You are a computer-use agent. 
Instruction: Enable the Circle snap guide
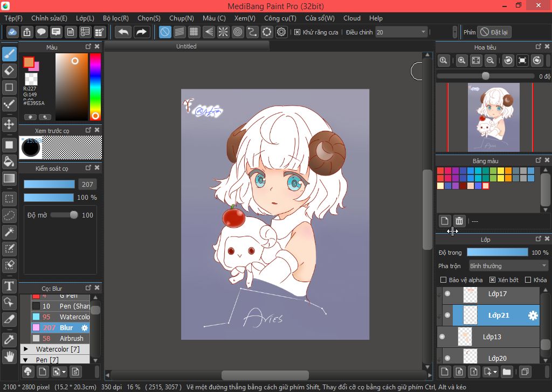(x=238, y=32)
